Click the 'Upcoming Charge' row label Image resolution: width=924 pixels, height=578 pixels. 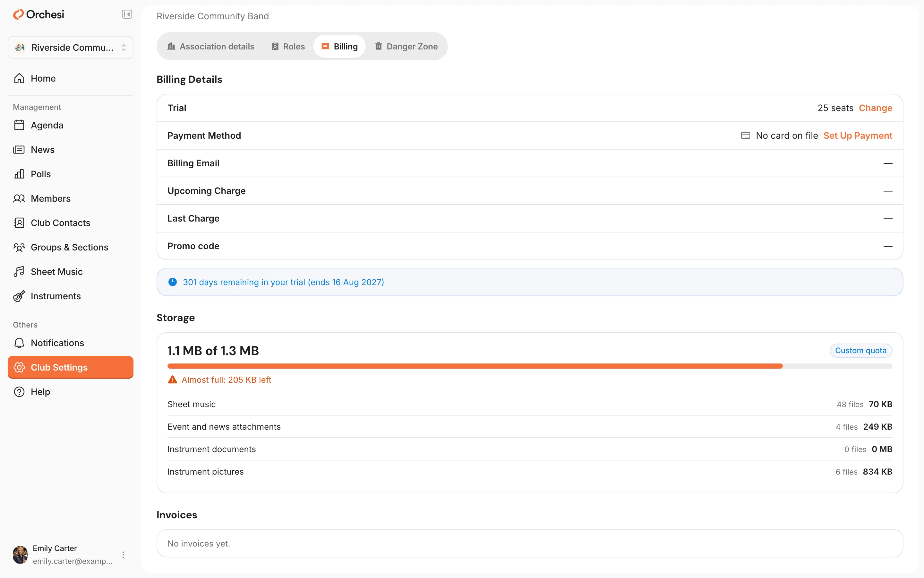click(x=206, y=191)
